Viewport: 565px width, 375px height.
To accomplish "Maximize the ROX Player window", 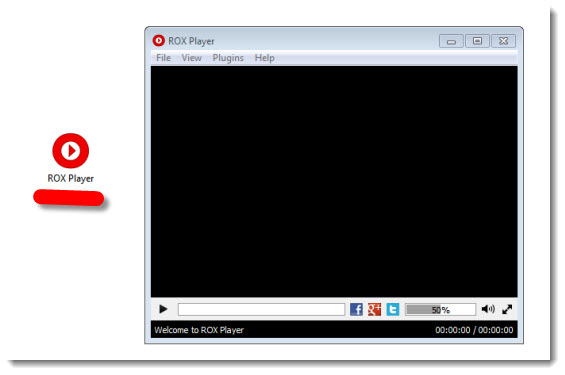I will (477, 41).
